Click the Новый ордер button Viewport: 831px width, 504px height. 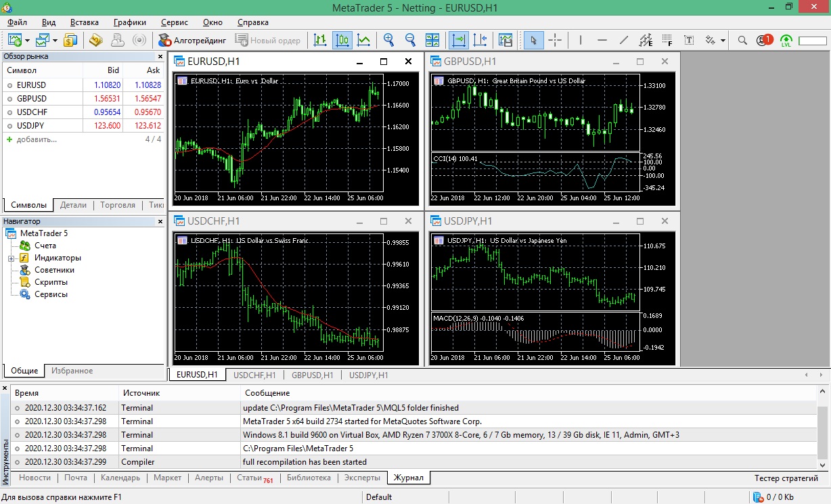pos(268,40)
